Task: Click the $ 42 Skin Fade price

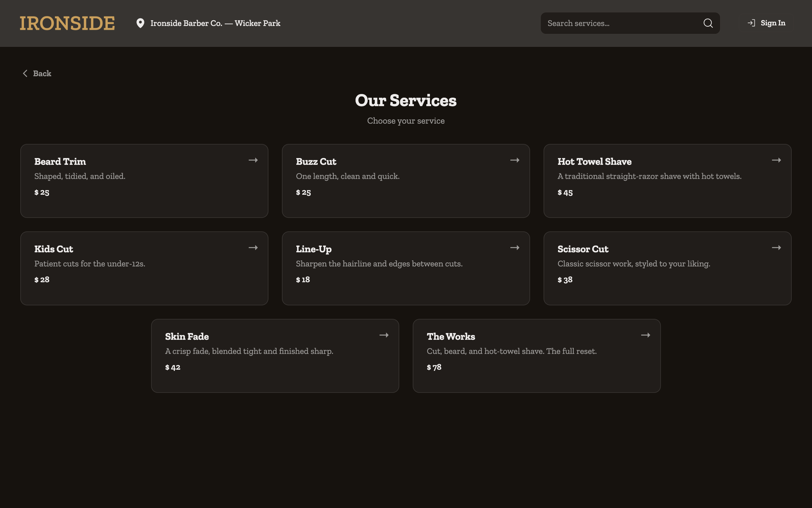Action: point(173,367)
